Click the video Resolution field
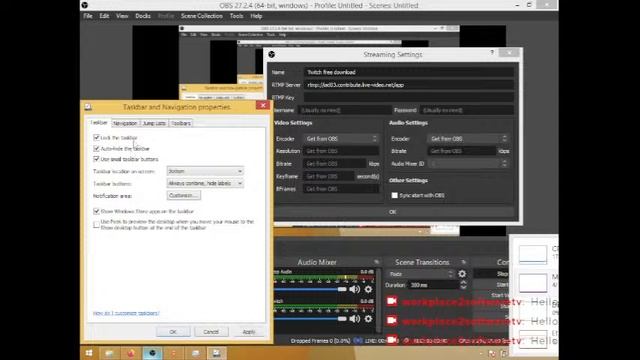This screenshot has width=640, height=360. click(x=341, y=151)
